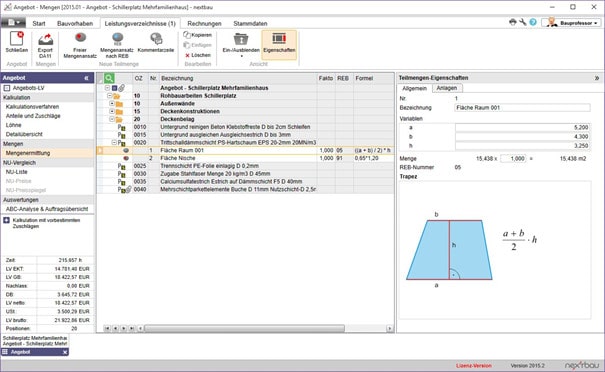Click right arrow of horizontal scrollbar
605x372 pixels.
coord(390,328)
